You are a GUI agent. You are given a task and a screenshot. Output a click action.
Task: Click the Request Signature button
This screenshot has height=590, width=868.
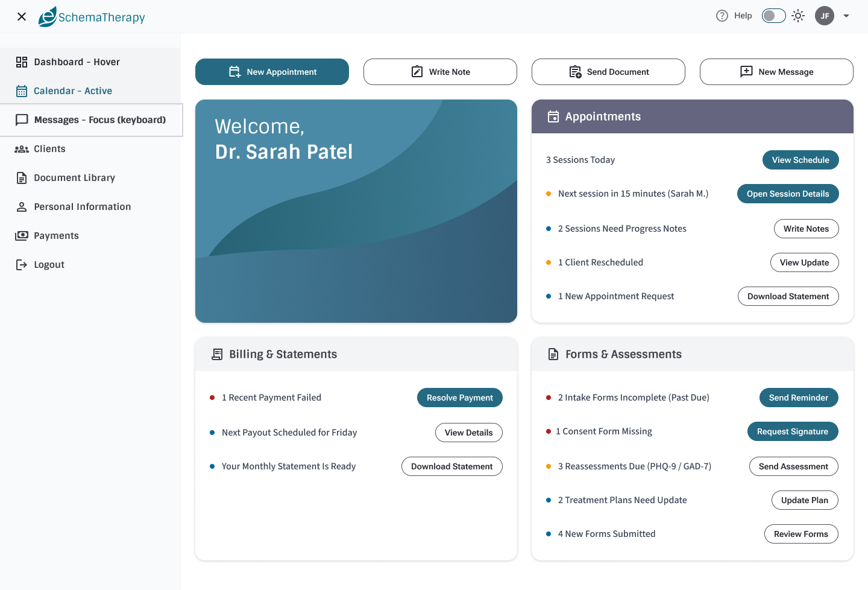793,431
